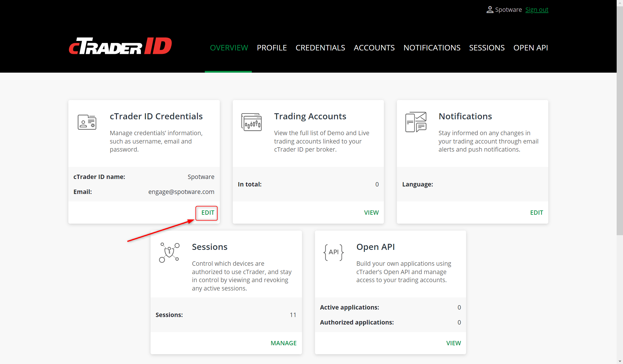Click the cTrader ID Credentials card icon
This screenshot has height=364, width=623.
pyautogui.click(x=87, y=122)
